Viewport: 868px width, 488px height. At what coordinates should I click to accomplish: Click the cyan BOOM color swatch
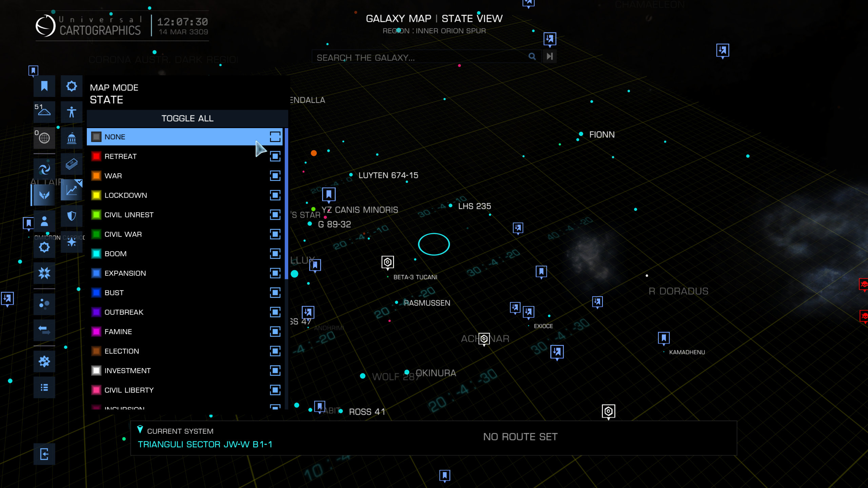(96, 253)
